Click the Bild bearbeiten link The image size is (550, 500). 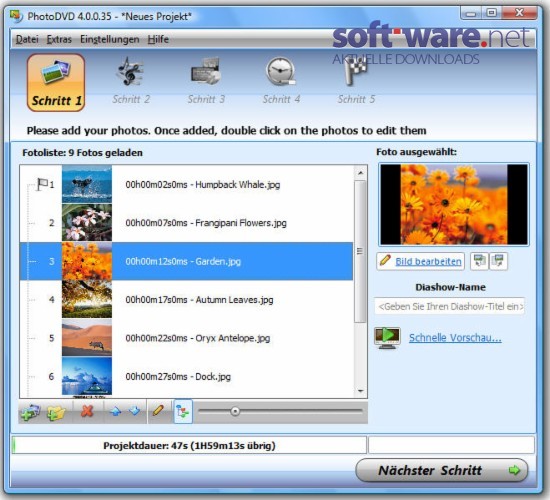428,261
